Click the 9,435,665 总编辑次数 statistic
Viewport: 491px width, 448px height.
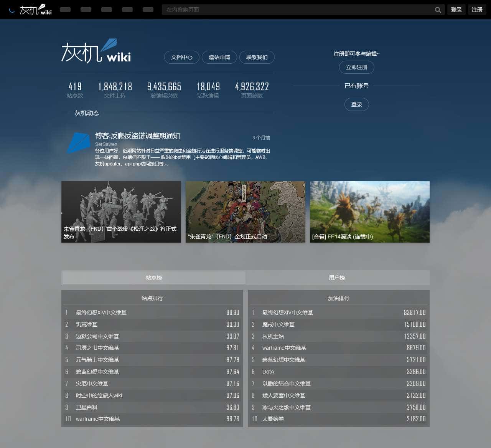164,90
